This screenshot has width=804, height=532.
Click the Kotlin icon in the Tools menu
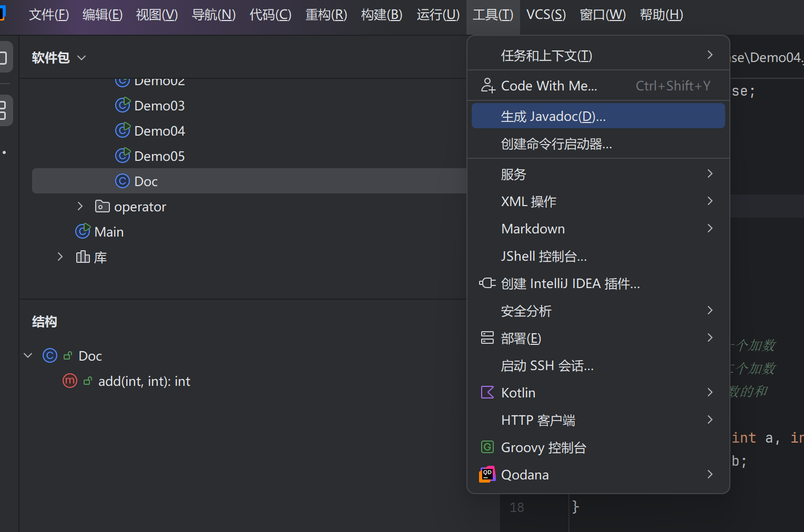[x=487, y=392]
